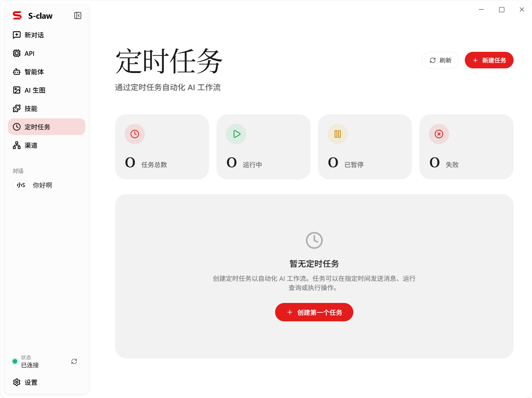Click the 新对话 chat plus icon
532x398 pixels.
click(x=17, y=35)
